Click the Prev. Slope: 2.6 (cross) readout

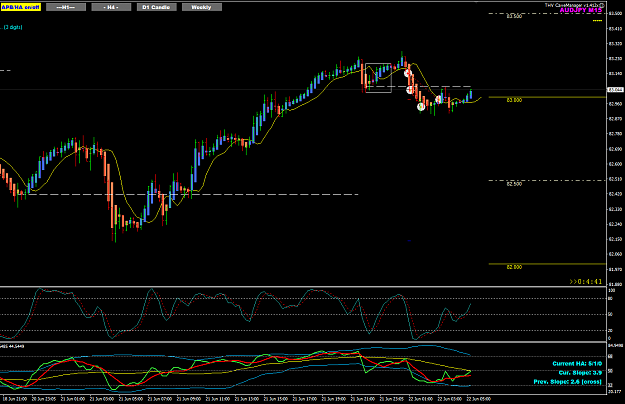(568, 382)
